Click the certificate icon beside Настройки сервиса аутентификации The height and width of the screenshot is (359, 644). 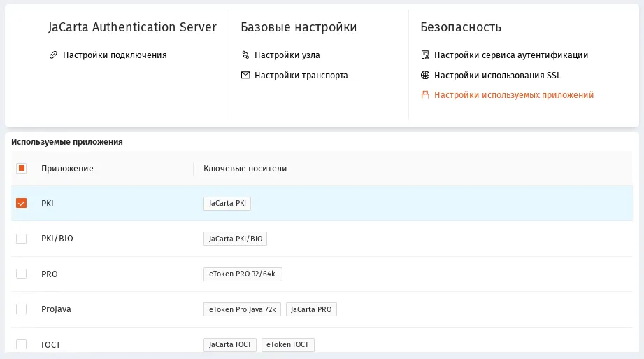coord(425,55)
